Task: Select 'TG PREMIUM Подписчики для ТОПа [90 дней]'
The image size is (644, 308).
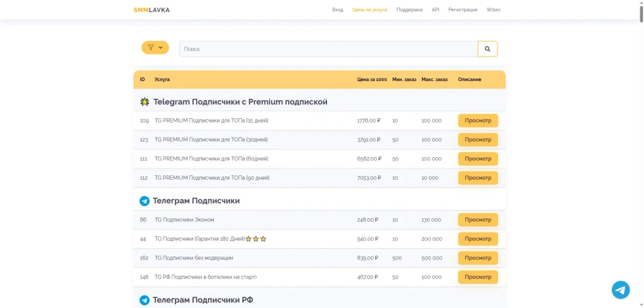Action: (212, 178)
